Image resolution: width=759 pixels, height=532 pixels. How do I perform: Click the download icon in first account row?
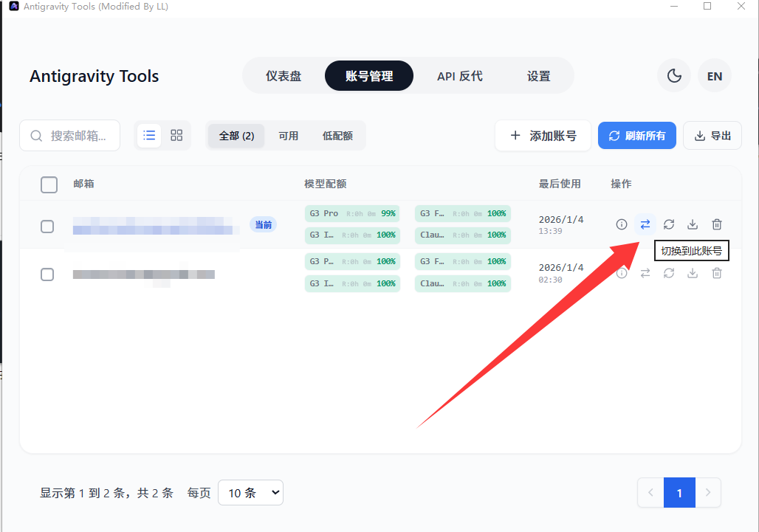[693, 224]
